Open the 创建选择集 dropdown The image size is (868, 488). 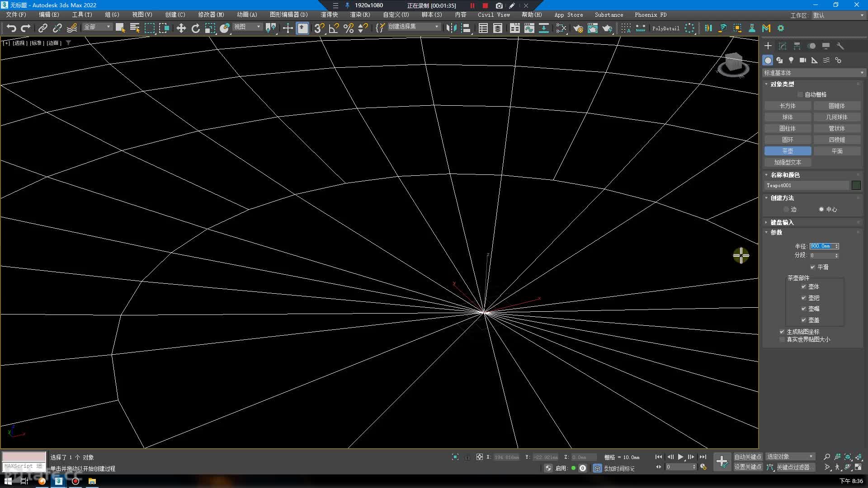(x=414, y=27)
